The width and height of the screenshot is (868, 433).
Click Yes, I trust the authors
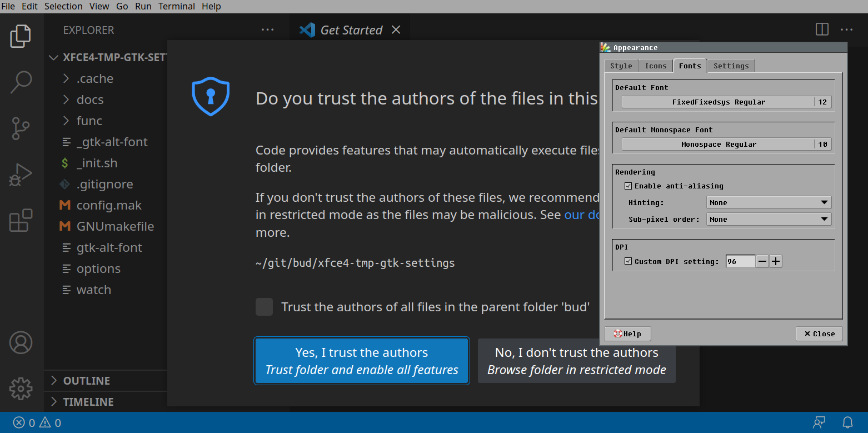(362, 361)
